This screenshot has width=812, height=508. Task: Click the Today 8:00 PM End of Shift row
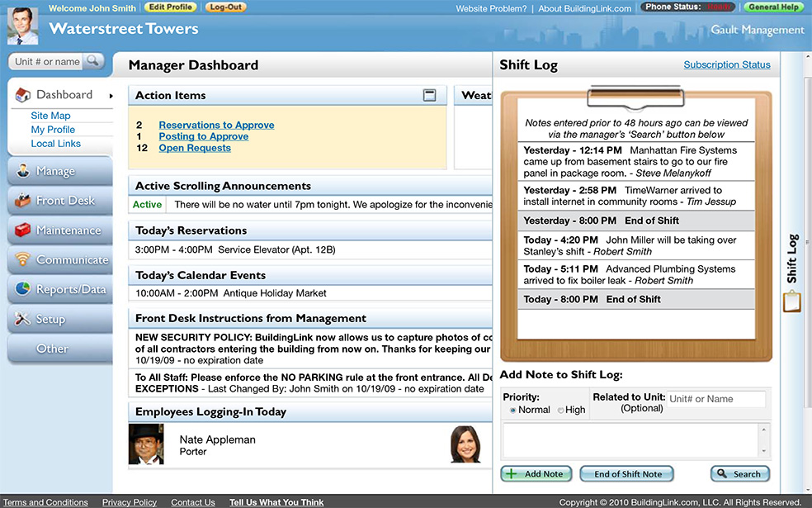[636, 299]
